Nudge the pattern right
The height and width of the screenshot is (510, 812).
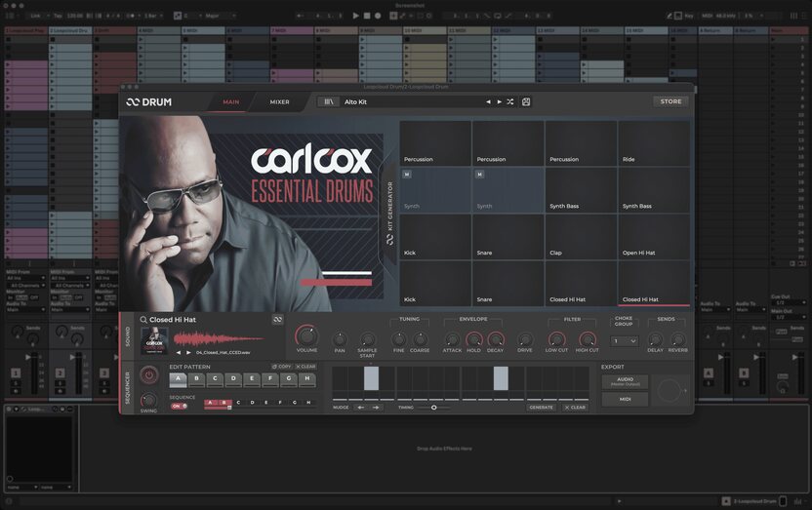(376, 408)
